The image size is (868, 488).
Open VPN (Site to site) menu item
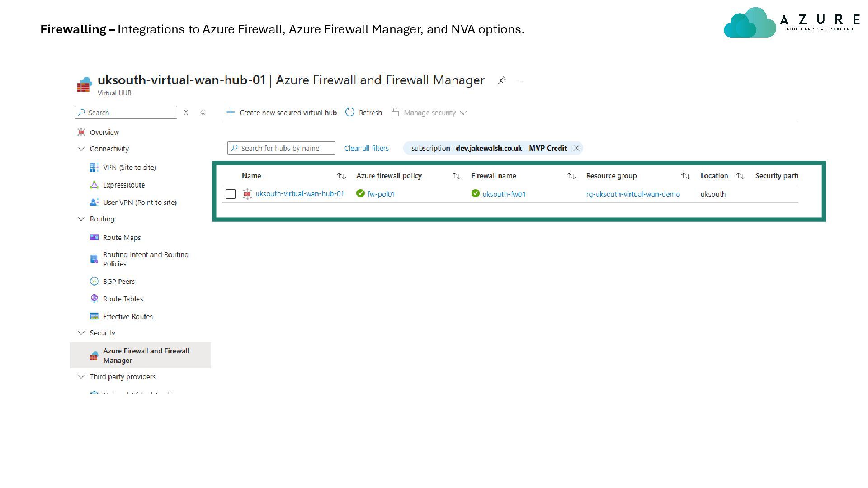coord(130,167)
